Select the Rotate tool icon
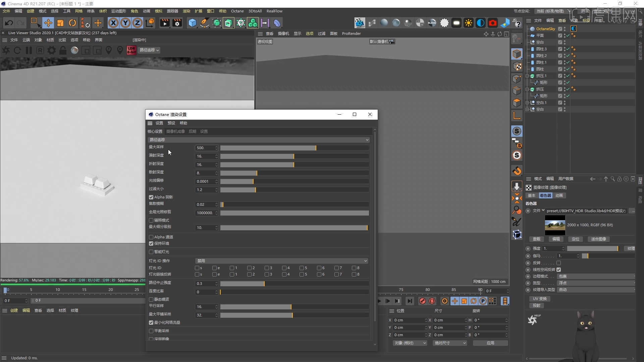Image resolution: width=644 pixels, height=362 pixels. click(x=72, y=23)
